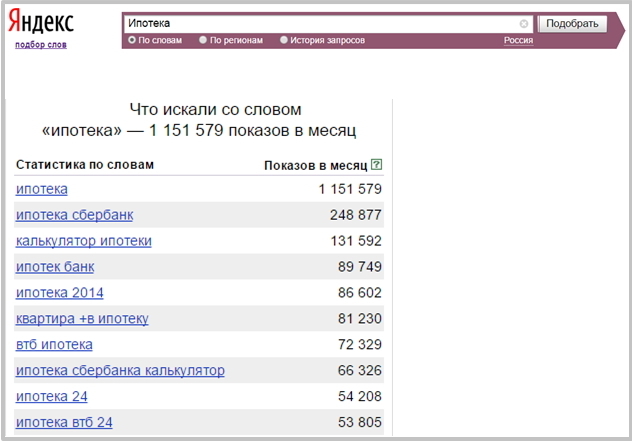Open the help question mark next to Показов в месяц
This screenshot has width=632, height=441.
(376, 164)
